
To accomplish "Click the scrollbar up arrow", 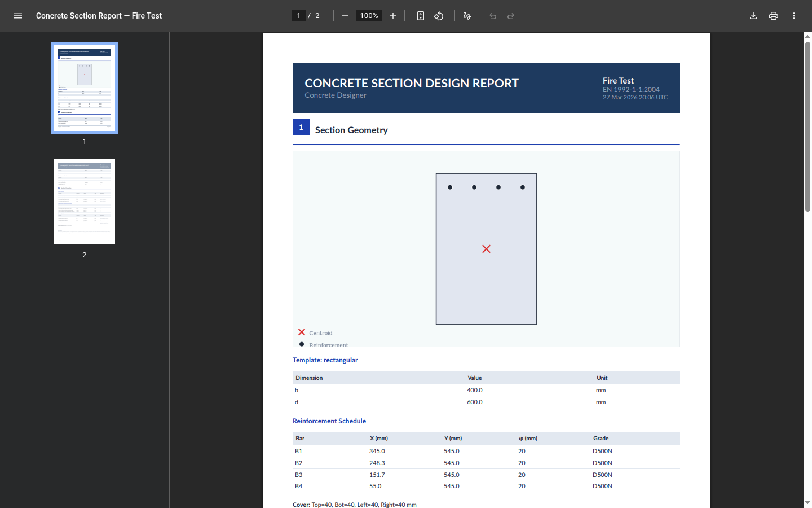I will (807, 36).
